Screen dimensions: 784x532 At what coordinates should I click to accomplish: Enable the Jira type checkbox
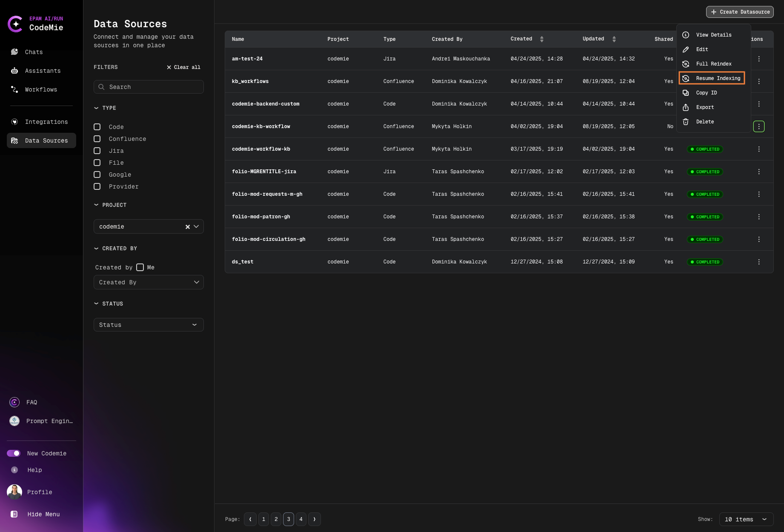pyautogui.click(x=97, y=151)
